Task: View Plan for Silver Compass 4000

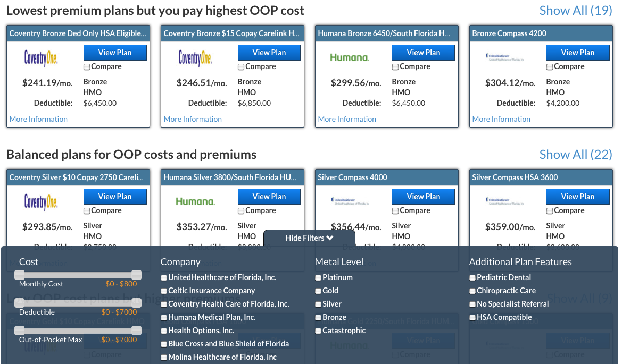Action: click(424, 197)
